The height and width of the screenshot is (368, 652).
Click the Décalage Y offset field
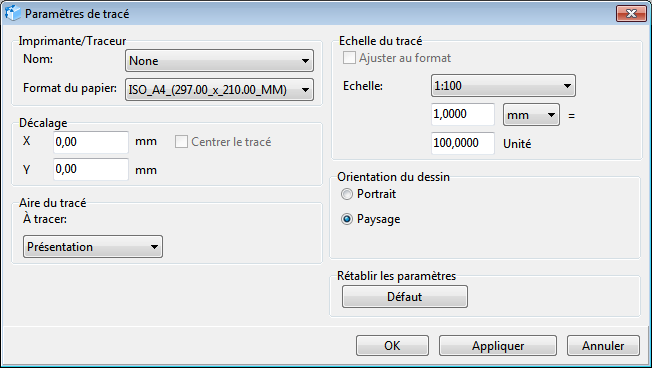click(91, 169)
